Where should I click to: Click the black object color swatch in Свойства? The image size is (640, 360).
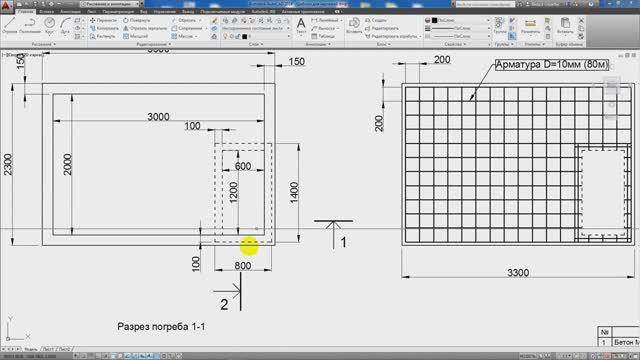coord(434,20)
